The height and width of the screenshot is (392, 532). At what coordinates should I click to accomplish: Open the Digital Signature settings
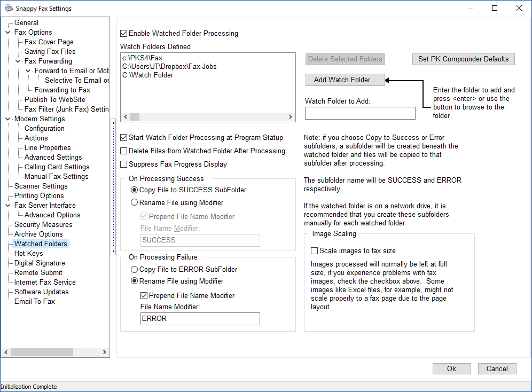point(40,263)
